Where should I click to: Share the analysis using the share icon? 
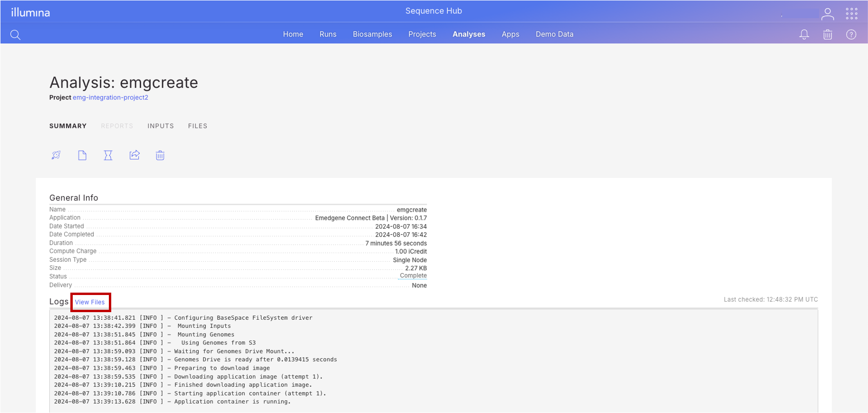(135, 155)
